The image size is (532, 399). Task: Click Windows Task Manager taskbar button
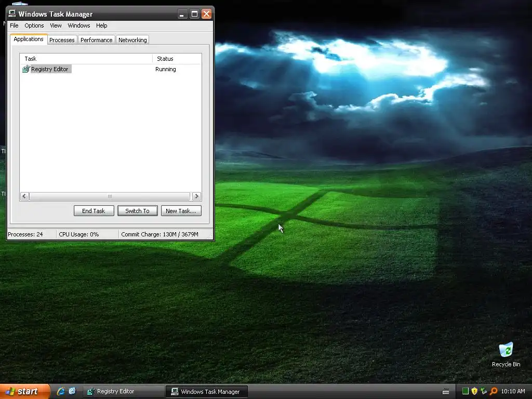click(x=207, y=392)
